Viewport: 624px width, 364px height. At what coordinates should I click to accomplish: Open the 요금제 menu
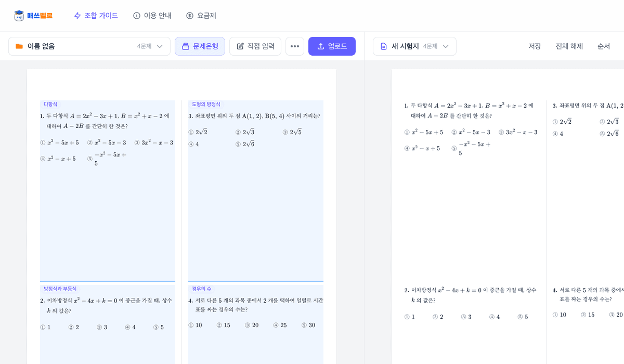click(x=201, y=16)
